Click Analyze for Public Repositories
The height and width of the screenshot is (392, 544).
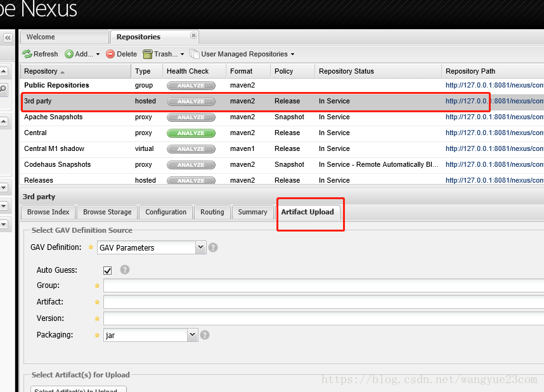[191, 86]
